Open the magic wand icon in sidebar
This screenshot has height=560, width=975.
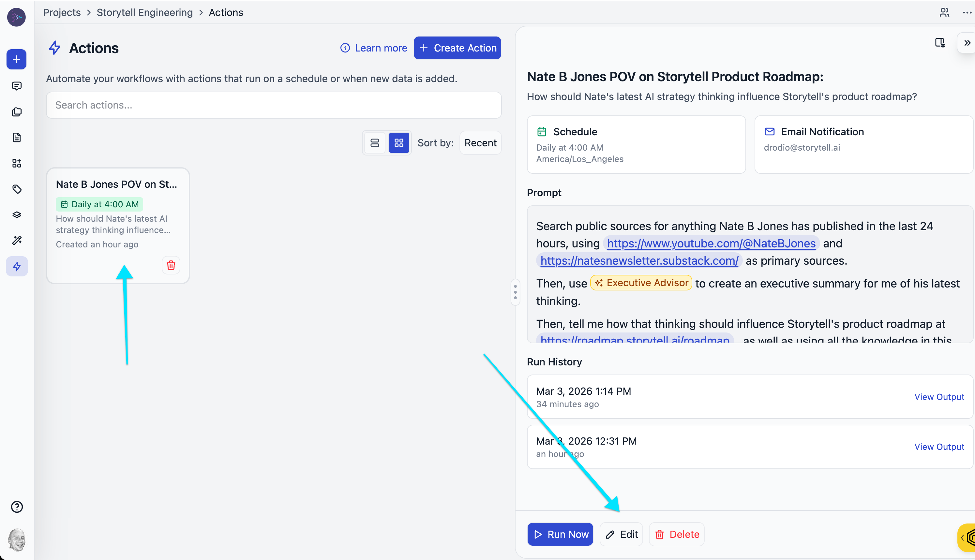(17, 240)
